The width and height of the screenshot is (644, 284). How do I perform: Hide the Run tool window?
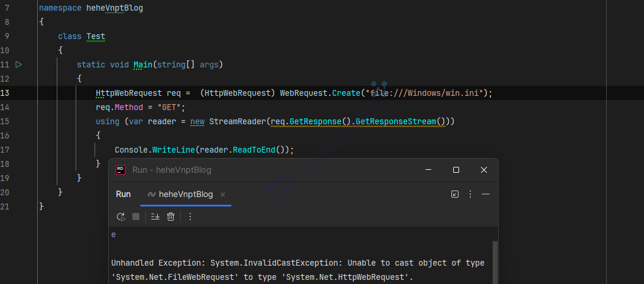click(486, 194)
